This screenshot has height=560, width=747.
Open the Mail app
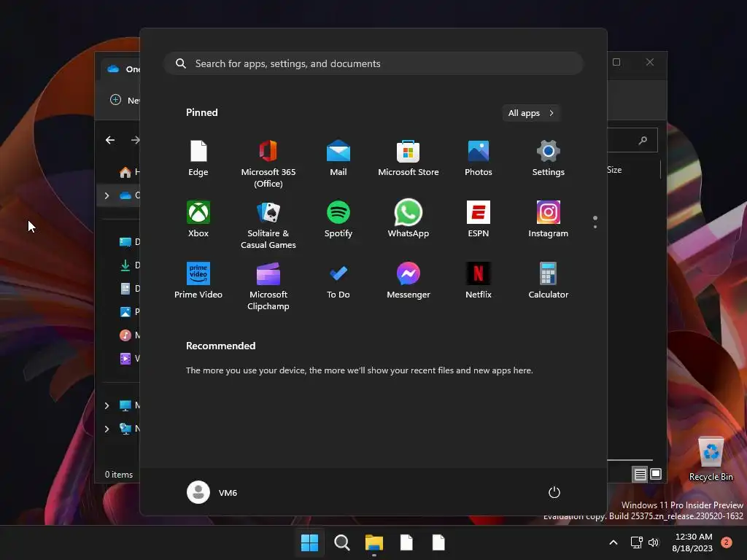click(x=338, y=158)
